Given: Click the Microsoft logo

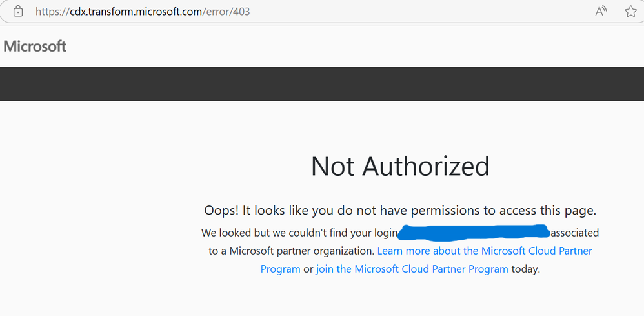Looking at the screenshot, I should [35, 47].
